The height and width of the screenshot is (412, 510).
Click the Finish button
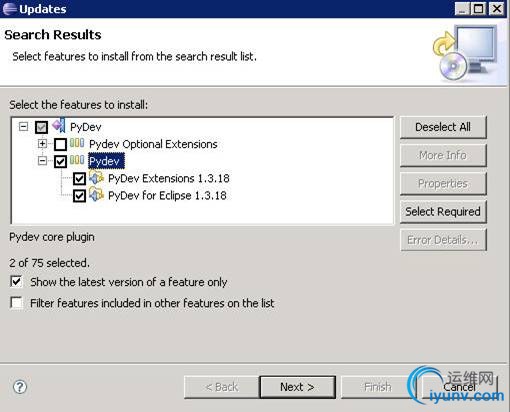pos(378,387)
